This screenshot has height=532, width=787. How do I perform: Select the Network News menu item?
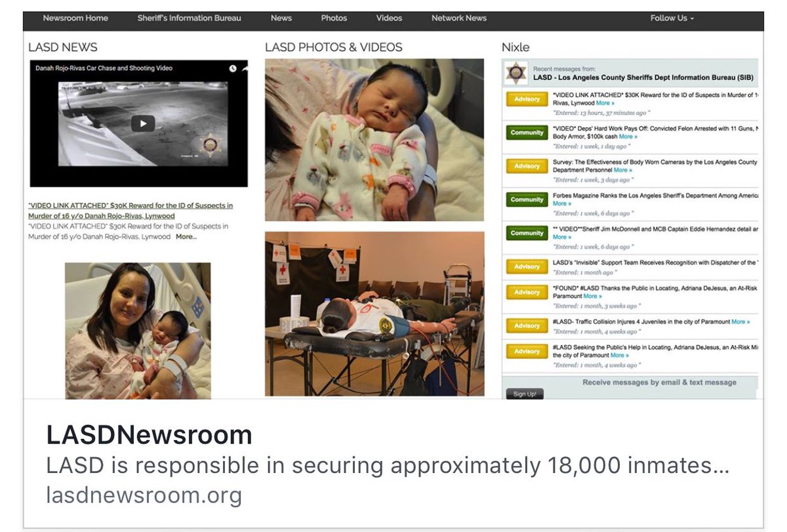459,18
